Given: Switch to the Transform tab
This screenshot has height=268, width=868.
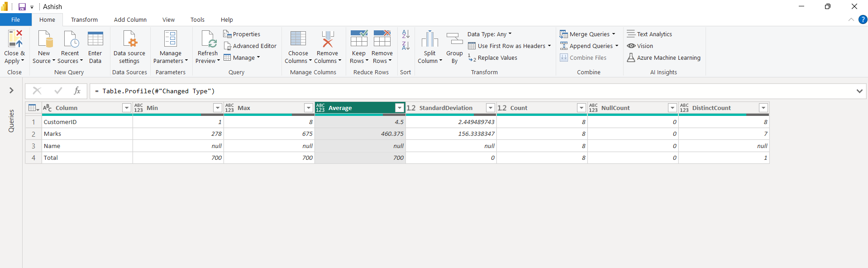Looking at the screenshot, I should [84, 20].
